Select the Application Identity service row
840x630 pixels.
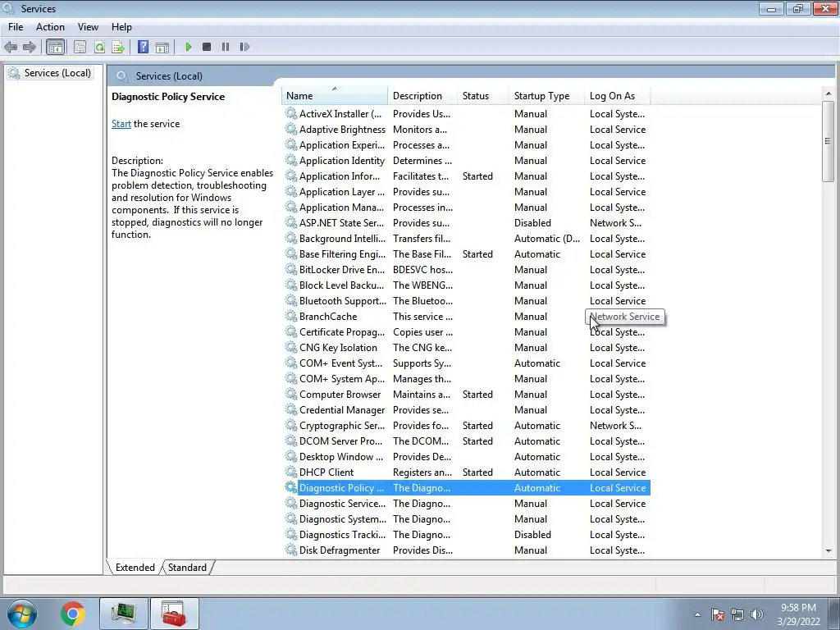point(466,160)
